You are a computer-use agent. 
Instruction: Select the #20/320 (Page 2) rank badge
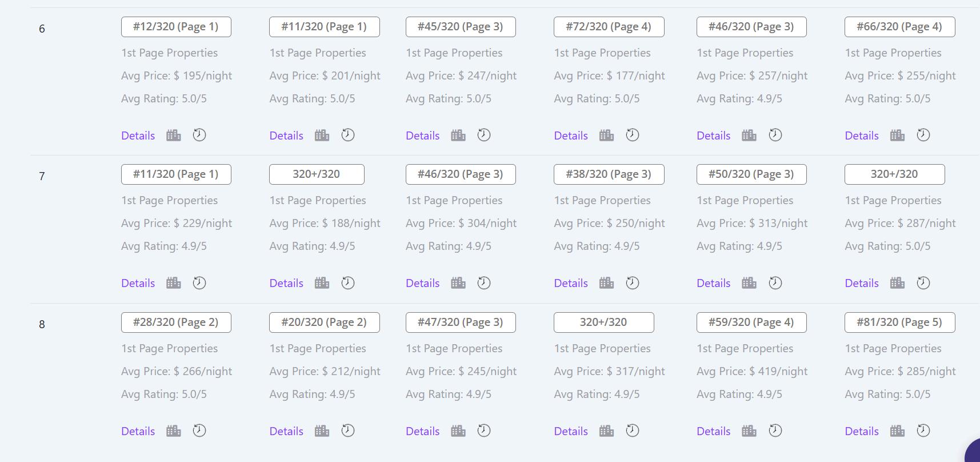point(325,322)
